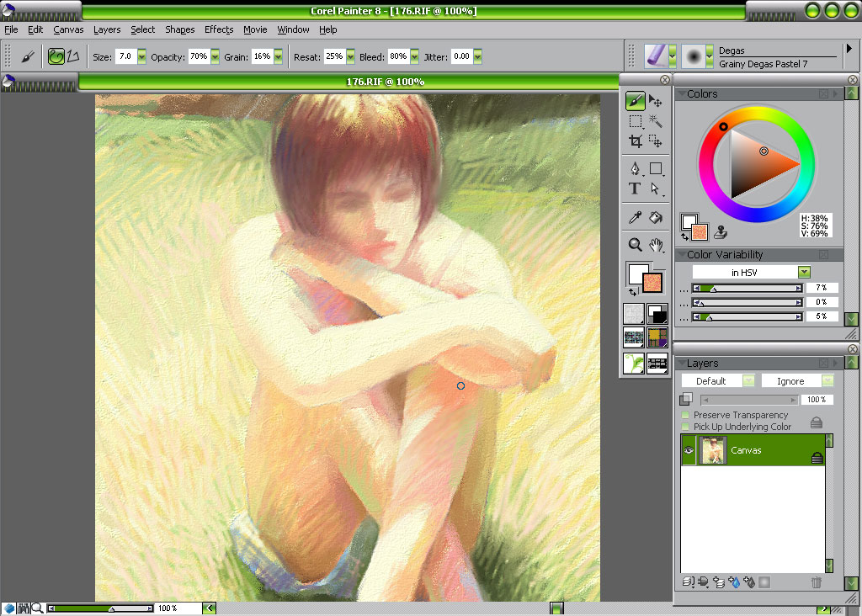Image resolution: width=862 pixels, height=616 pixels.
Task: Open Layer Commands stacked layers icon
Action: tap(688, 582)
